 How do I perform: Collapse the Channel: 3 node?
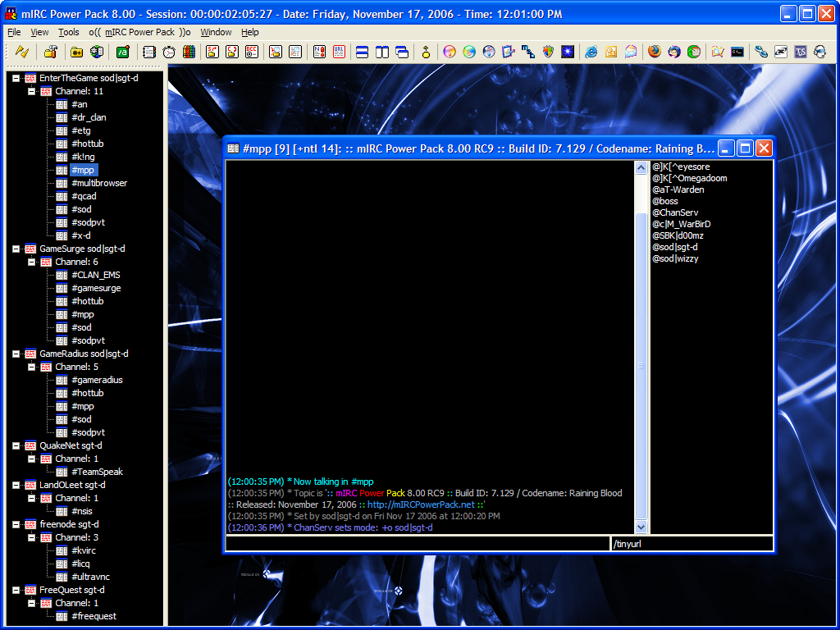[x=32, y=538]
